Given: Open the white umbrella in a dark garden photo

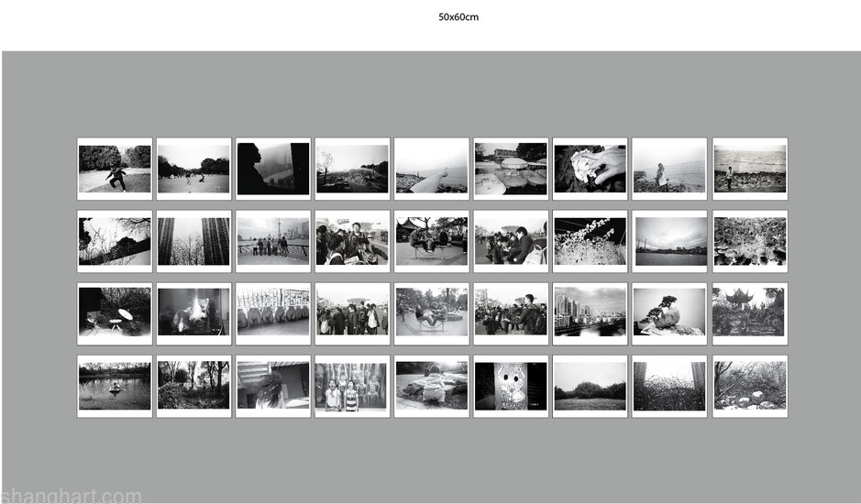Looking at the screenshot, I should (x=115, y=313).
